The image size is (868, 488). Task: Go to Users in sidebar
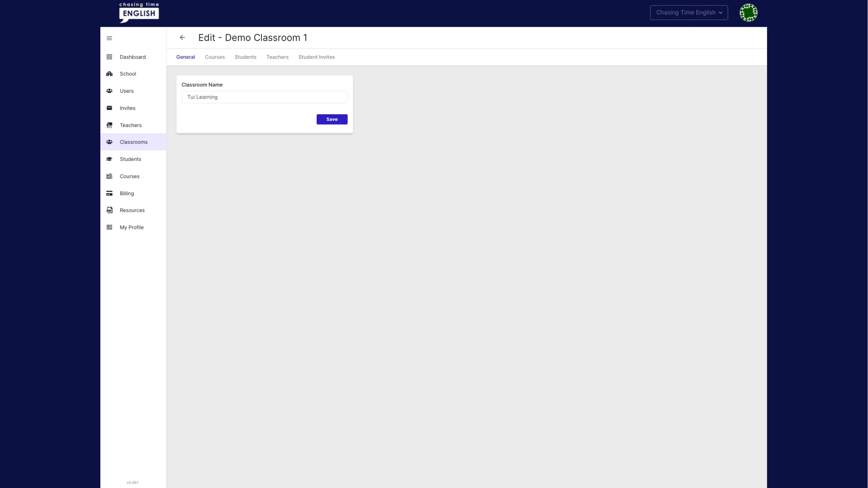click(126, 91)
